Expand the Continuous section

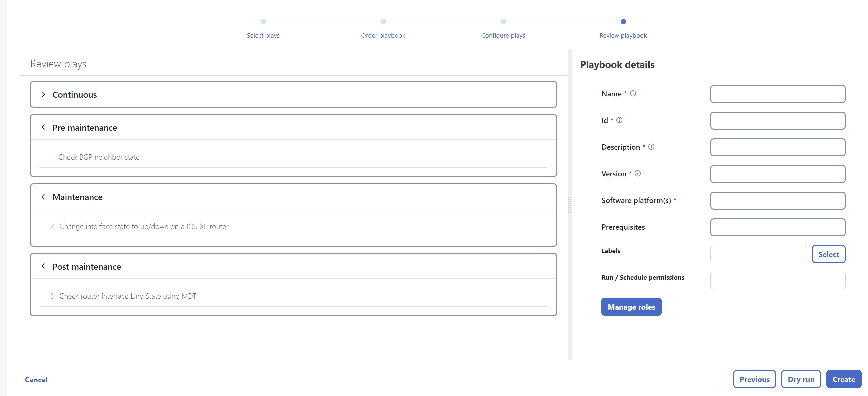click(43, 94)
